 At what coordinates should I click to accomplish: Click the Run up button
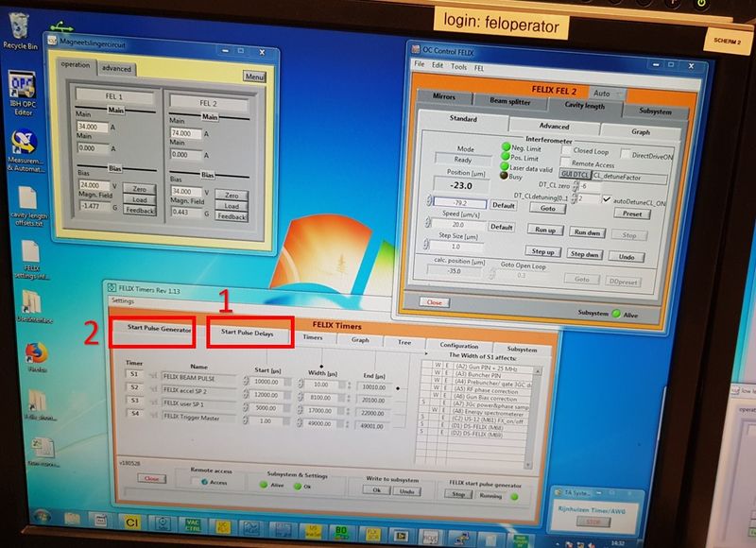pos(545,229)
